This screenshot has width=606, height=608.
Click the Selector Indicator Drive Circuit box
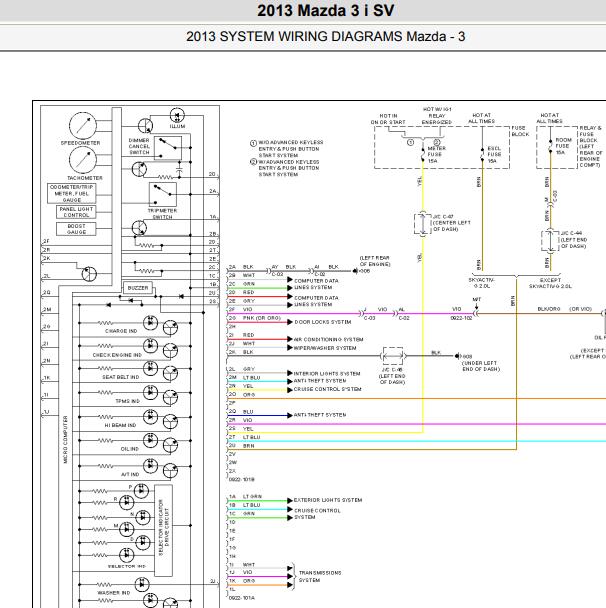(164, 530)
